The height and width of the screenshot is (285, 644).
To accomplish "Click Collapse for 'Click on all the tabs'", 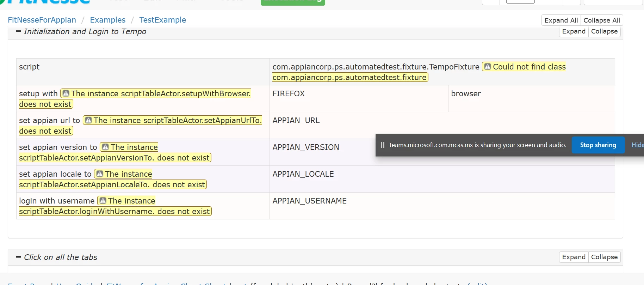I will (x=604, y=257).
